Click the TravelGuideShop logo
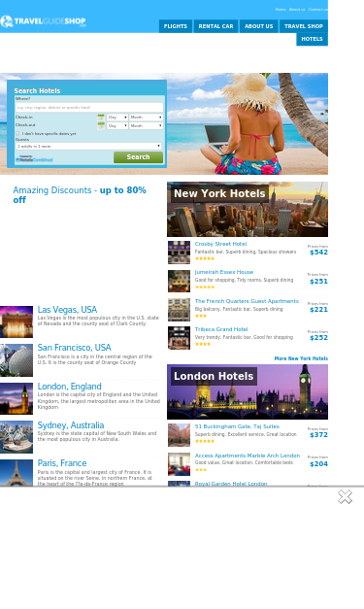This screenshot has width=364, height=609. [x=43, y=21]
